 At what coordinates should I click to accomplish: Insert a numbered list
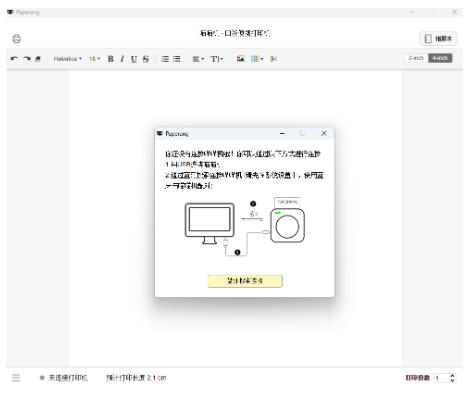165,59
